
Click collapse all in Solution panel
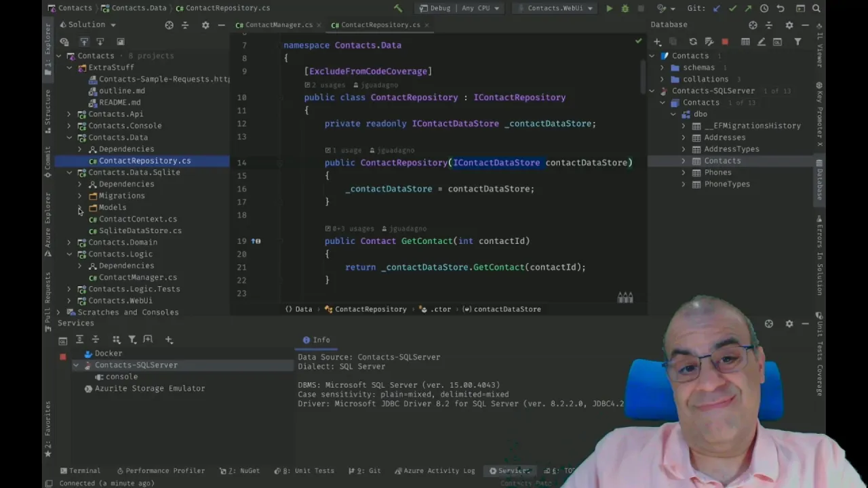184,24
